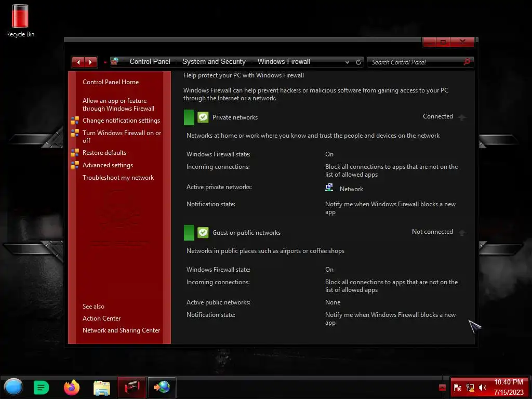Viewport: 532px width, 399px height.
Task: Open the Recycle Bin on desktop
Action: click(20, 20)
